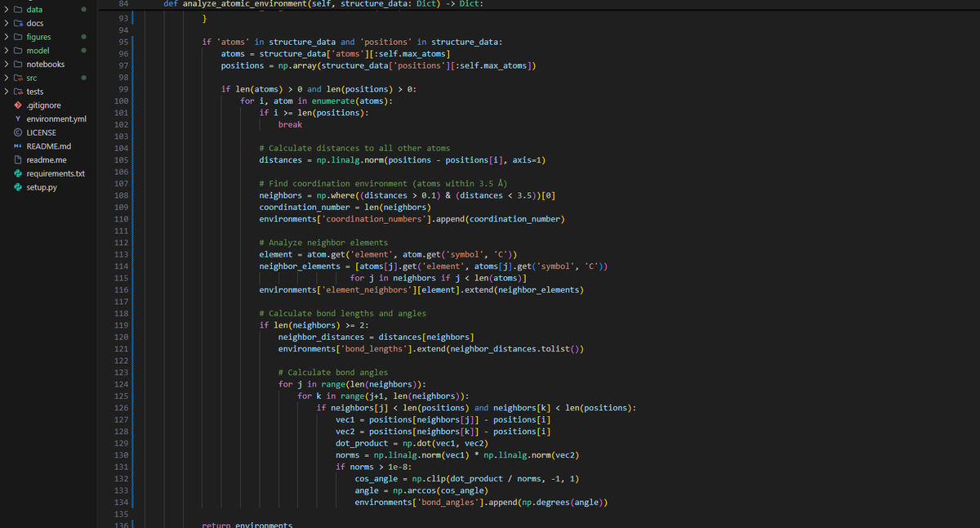This screenshot has width=980, height=528.
Task: Click the src source folder icon
Action: pyautogui.click(x=18, y=78)
